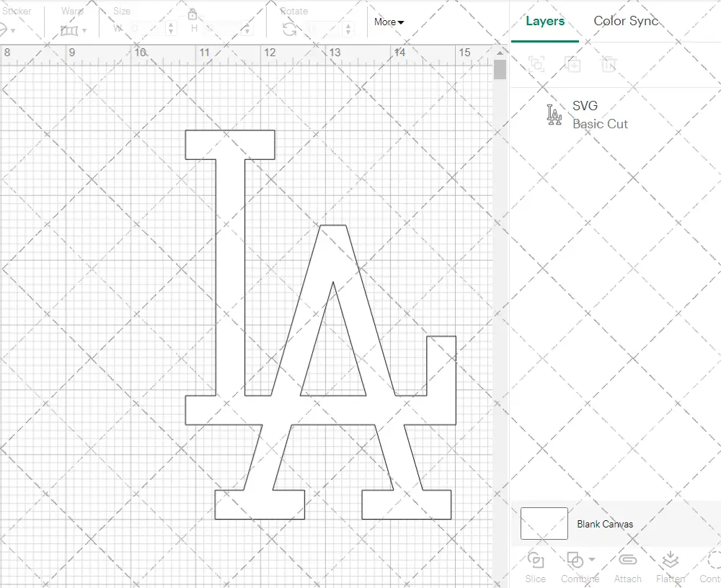This screenshot has width=721, height=588.
Task: Open the Warp dropdown
Action: pyautogui.click(x=74, y=30)
